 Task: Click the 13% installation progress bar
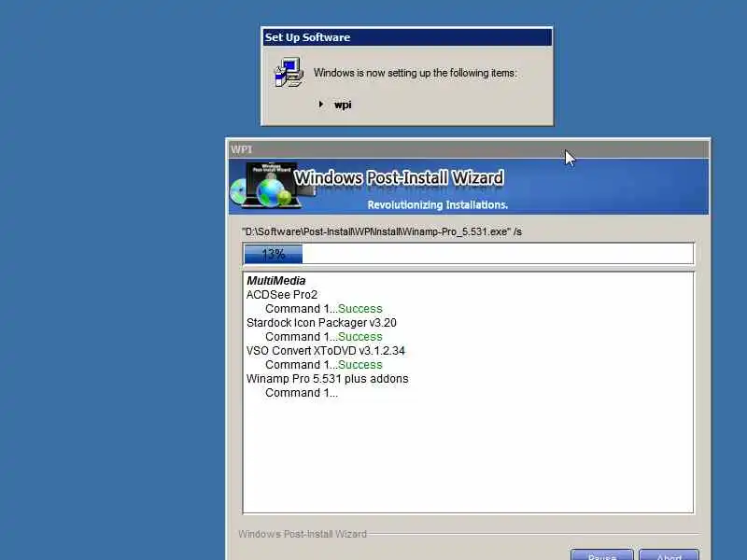pos(469,254)
